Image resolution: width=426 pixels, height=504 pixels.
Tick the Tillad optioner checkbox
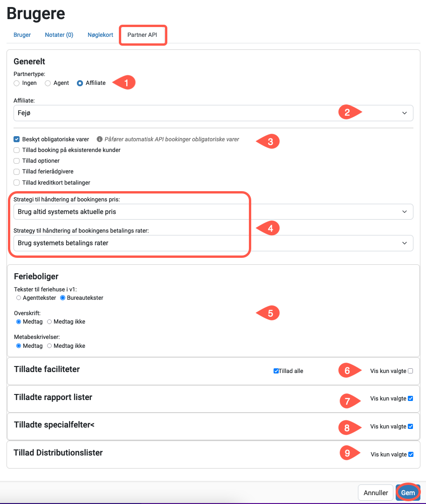17,161
